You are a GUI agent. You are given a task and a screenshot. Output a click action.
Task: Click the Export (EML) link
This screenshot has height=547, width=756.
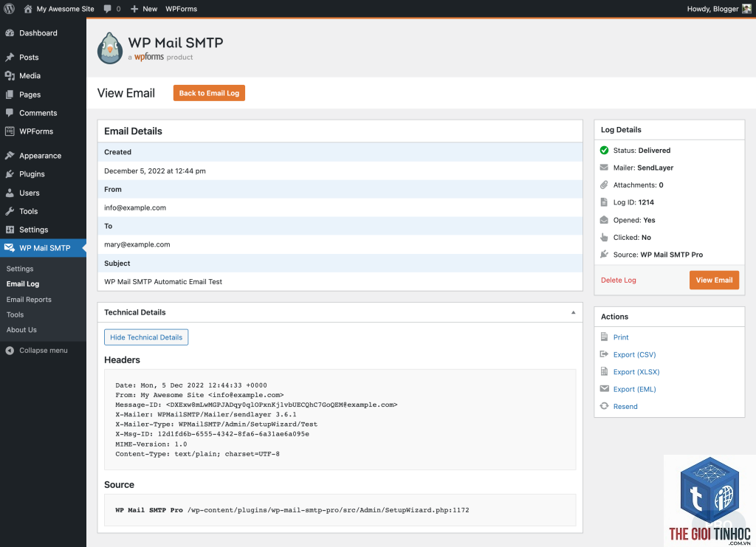point(634,390)
